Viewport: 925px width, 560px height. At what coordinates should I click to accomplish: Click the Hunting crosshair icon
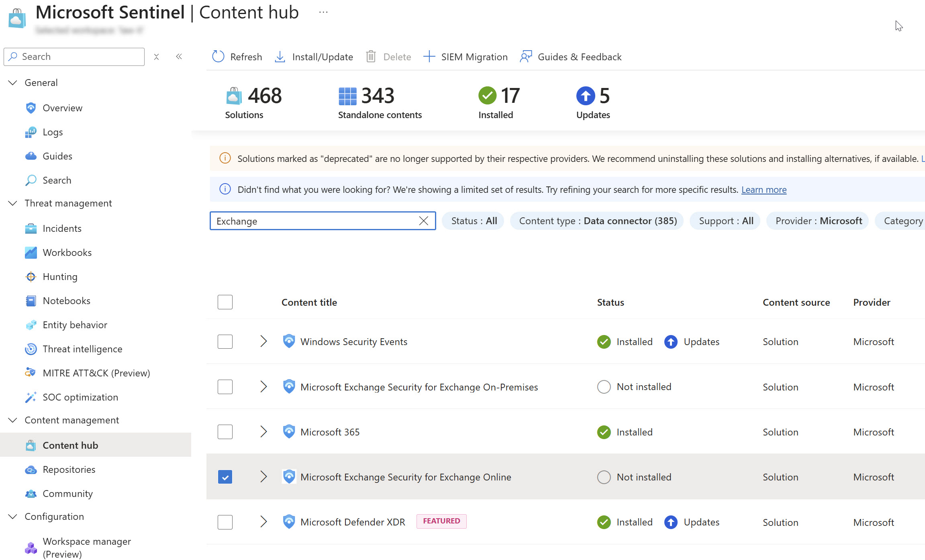[31, 277]
